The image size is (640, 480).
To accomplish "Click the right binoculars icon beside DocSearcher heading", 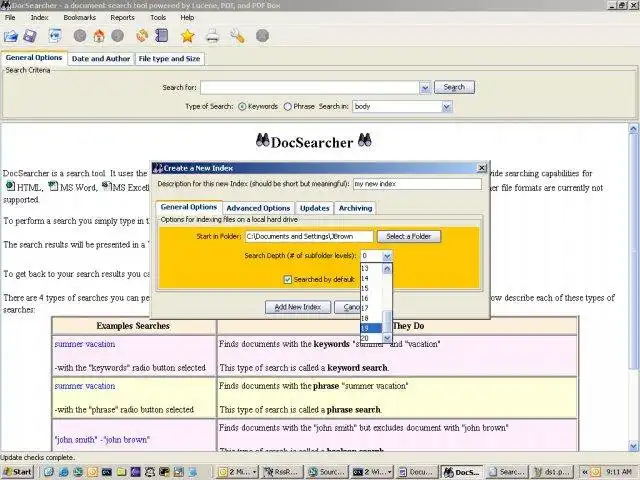I will (x=364, y=140).
